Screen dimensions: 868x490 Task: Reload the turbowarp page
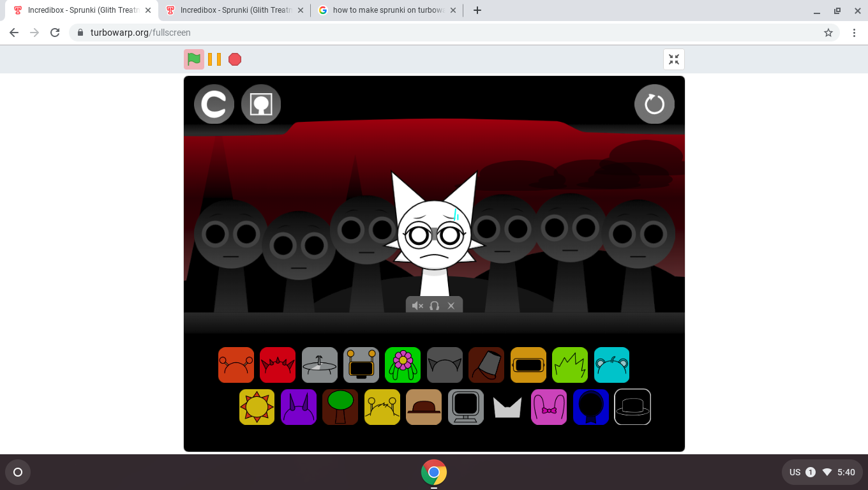(55, 33)
